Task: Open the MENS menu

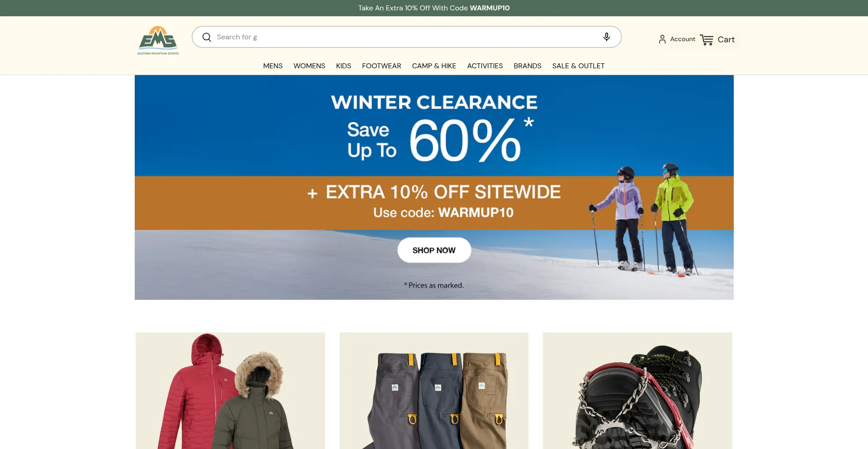Action: pos(273,66)
